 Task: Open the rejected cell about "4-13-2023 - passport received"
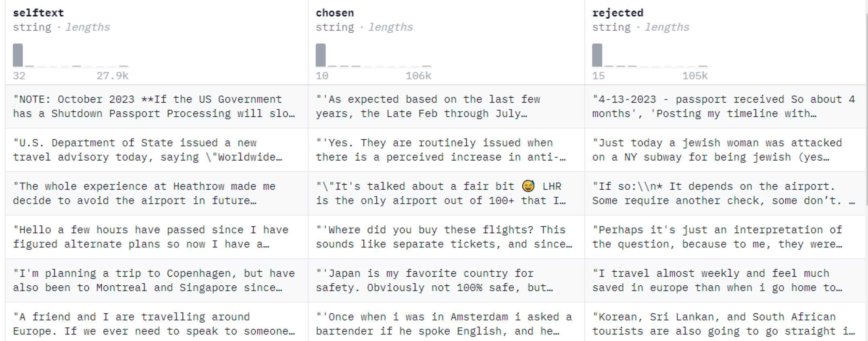724,107
